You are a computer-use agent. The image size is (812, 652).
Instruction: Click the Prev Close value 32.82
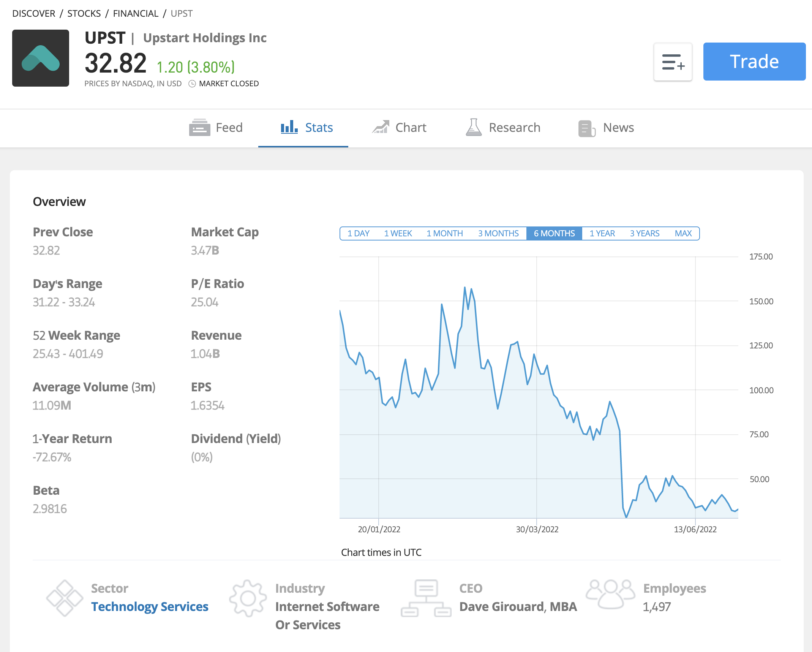point(46,250)
